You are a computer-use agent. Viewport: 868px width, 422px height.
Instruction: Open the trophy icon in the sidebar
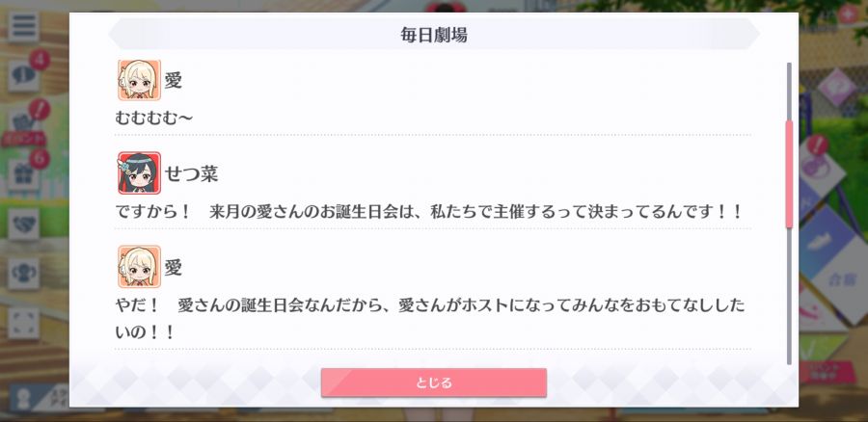(x=24, y=274)
